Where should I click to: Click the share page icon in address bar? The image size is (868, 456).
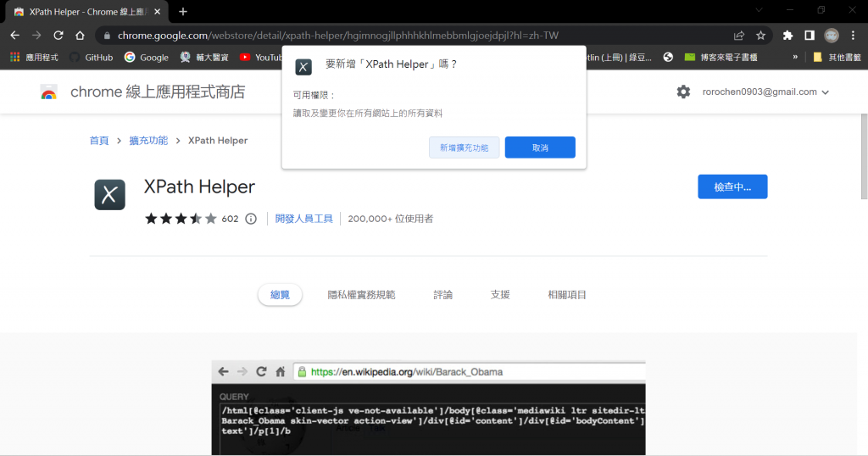739,36
